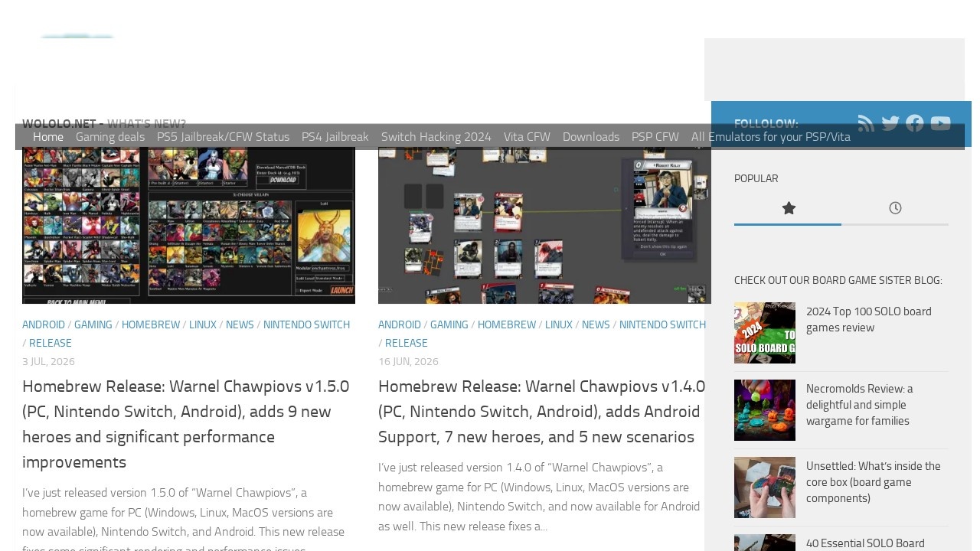Open the Twitter social icon
The image size is (980, 551).
point(890,123)
